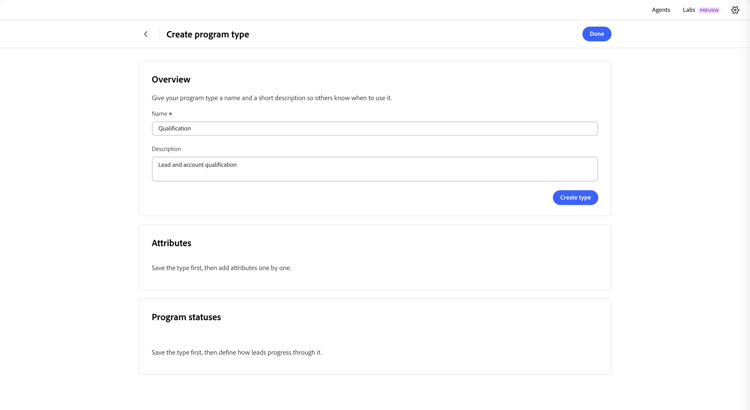The height and width of the screenshot is (410, 750).
Task: Focus the Name field containing Qualification
Action: 375,128
